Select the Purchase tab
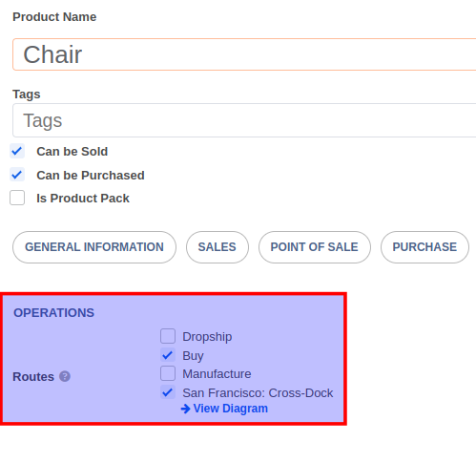Screen dimensions: 476x463 point(424,247)
